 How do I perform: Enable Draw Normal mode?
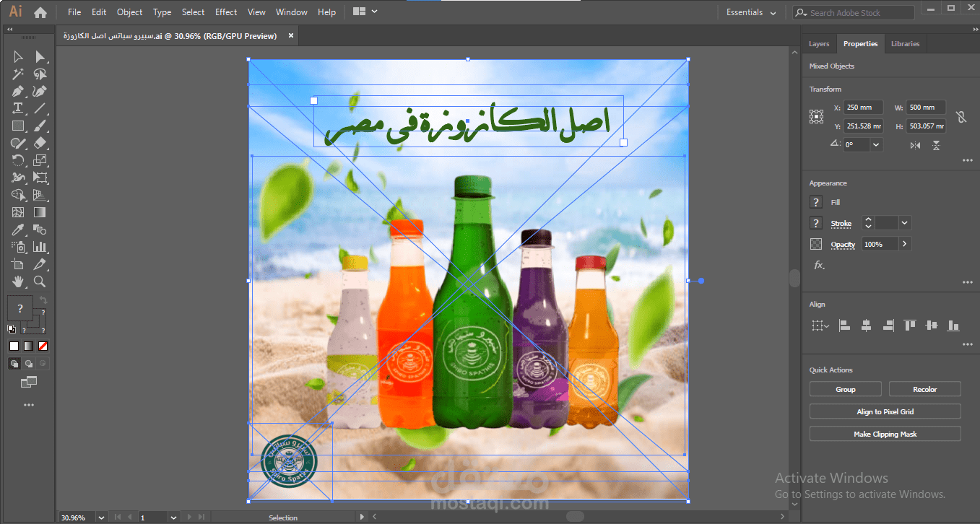point(14,364)
